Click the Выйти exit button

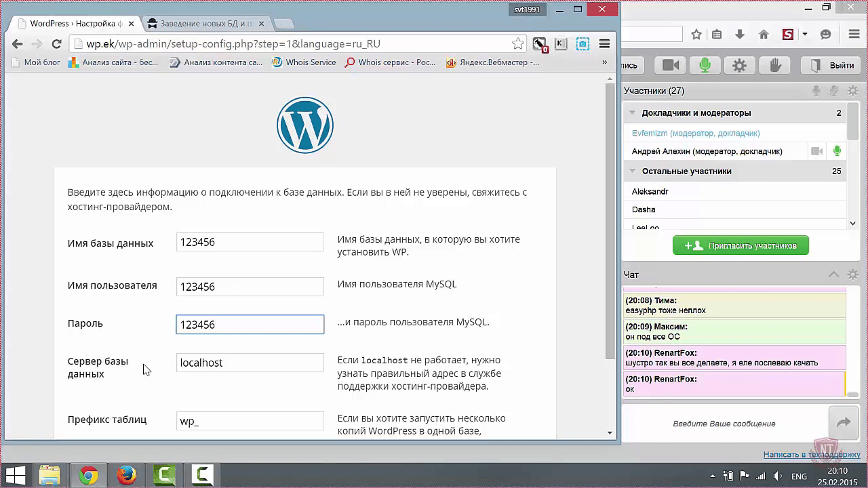coord(831,65)
